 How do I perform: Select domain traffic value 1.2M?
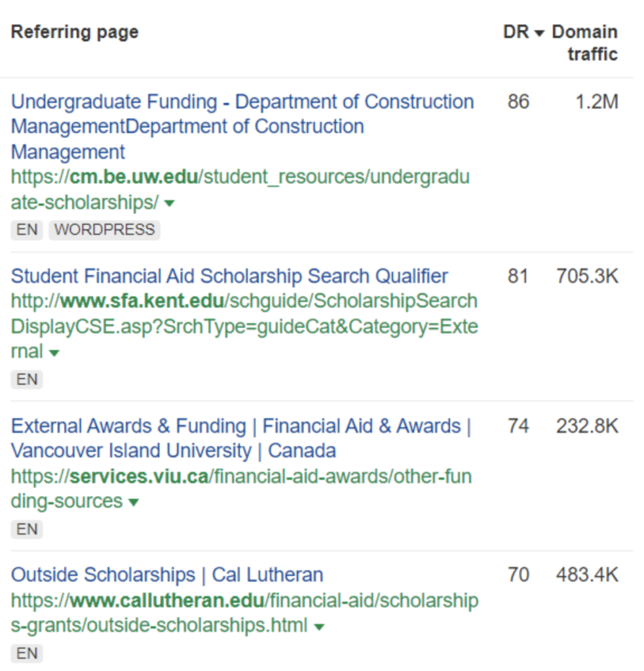[x=597, y=102]
